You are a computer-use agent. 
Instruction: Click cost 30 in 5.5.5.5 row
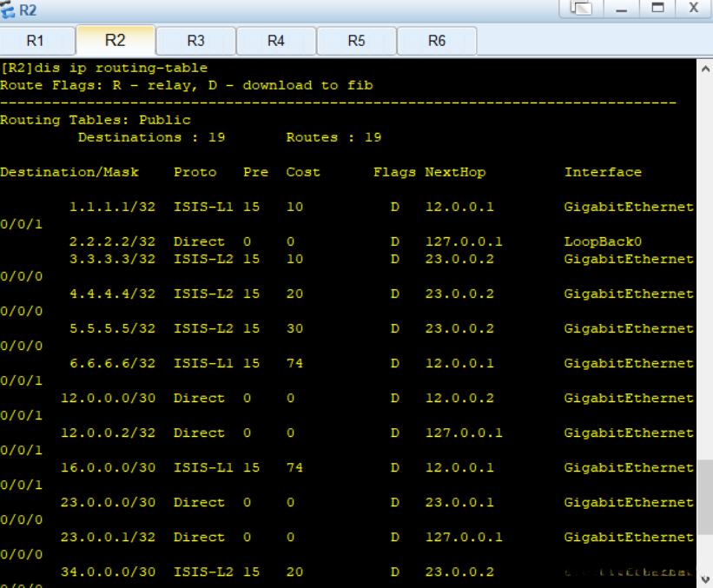pyautogui.click(x=294, y=329)
